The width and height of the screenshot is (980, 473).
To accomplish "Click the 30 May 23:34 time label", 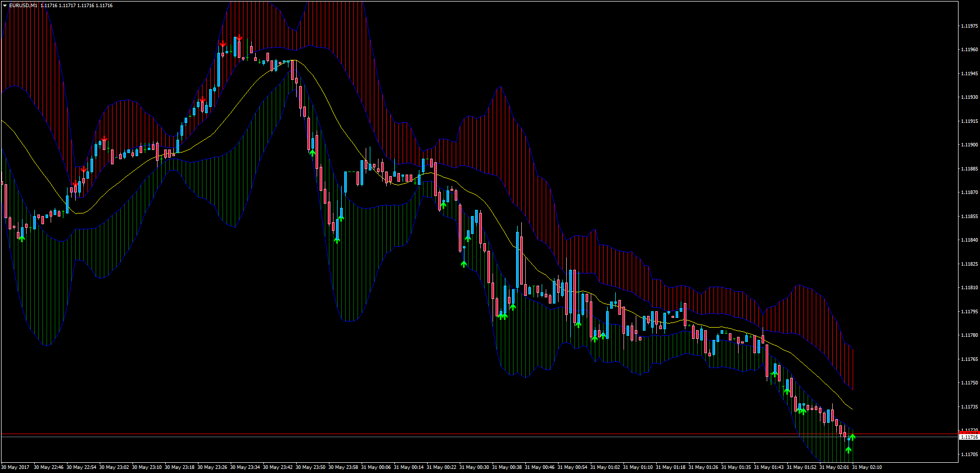I will 245,467.
